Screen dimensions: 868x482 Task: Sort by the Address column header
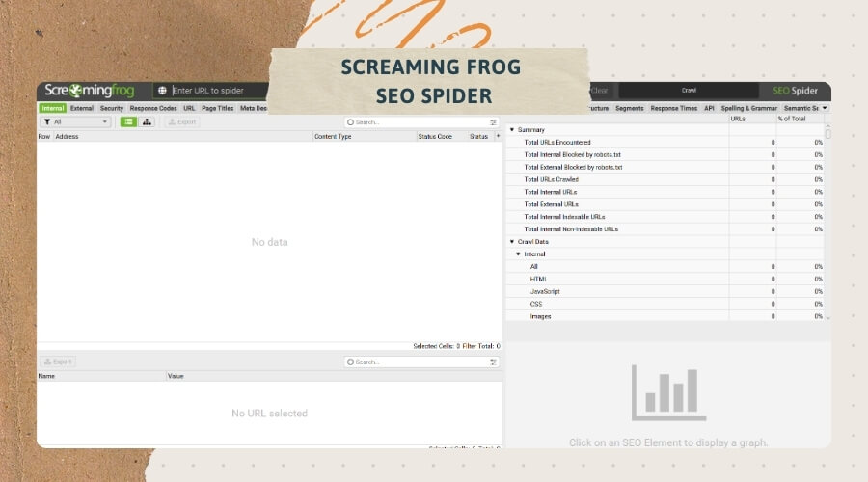click(182, 136)
